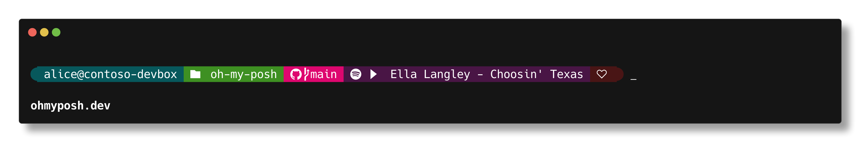Open the ohmyposh.dev link
The height and width of the screenshot is (150, 868).
[70, 106]
